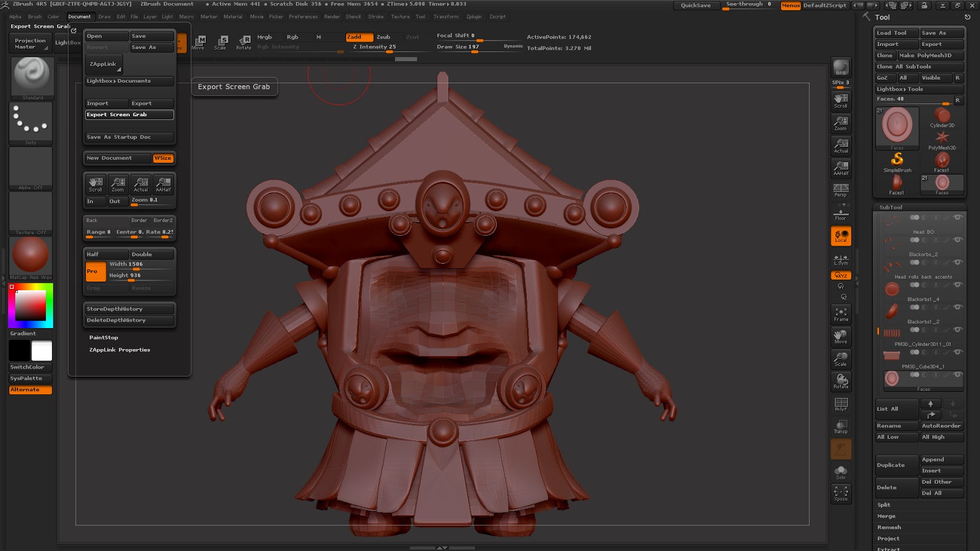980x551 pixels.
Task: Select the Zoom tool in right shelf
Action: pyautogui.click(x=841, y=123)
